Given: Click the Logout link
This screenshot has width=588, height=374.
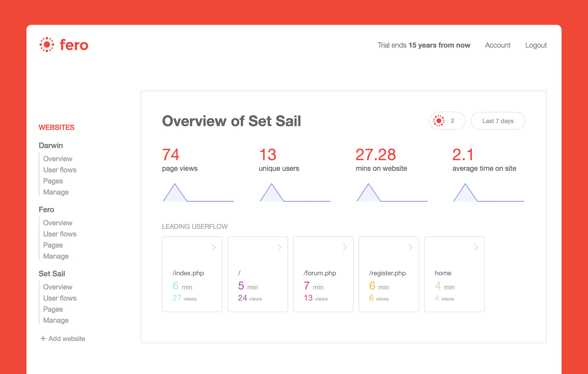Looking at the screenshot, I should 536,45.
